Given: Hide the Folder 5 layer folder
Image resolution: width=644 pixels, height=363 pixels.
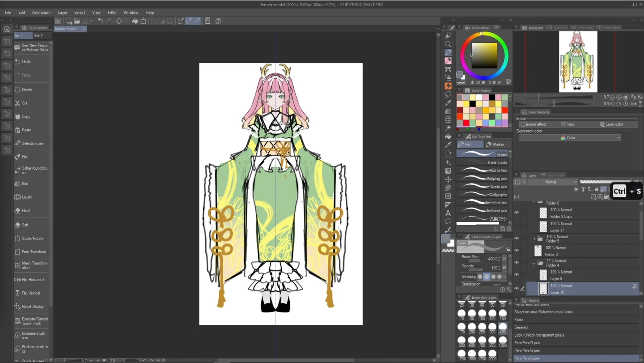Looking at the screenshot, I should [517, 239].
